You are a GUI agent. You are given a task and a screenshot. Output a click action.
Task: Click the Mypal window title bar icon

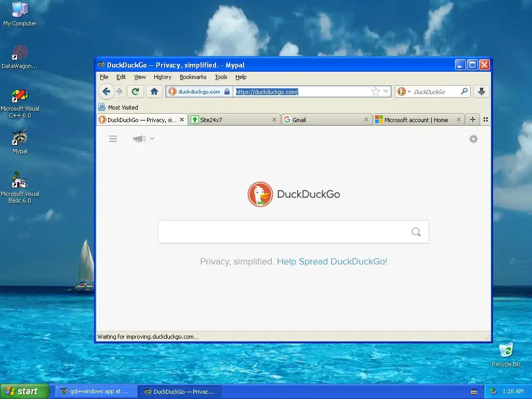coord(101,64)
